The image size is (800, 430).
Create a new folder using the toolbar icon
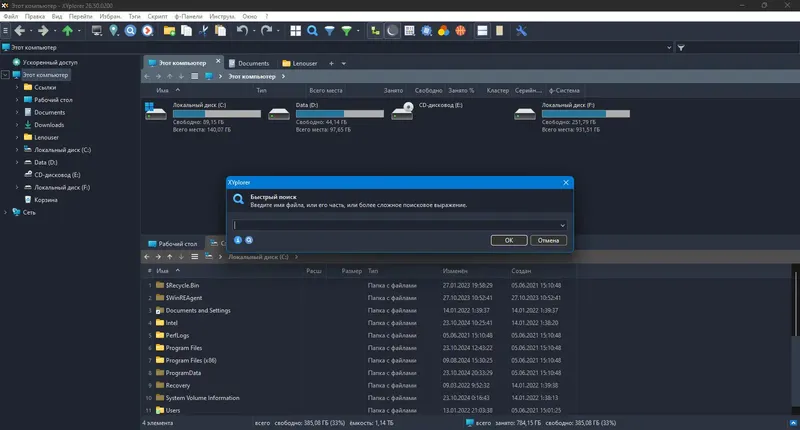(x=169, y=31)
